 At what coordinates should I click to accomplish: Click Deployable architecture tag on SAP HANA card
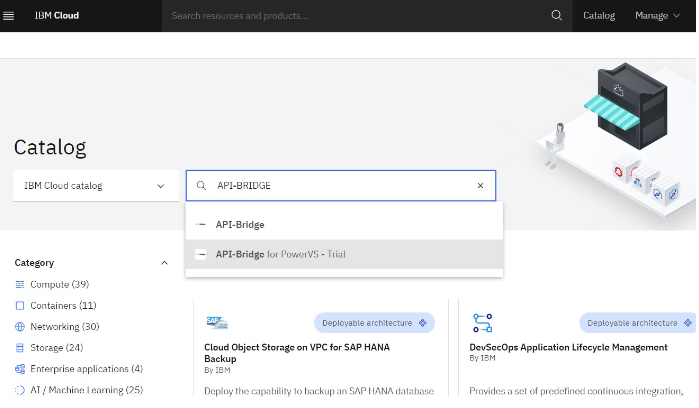(x=374, y=323)
